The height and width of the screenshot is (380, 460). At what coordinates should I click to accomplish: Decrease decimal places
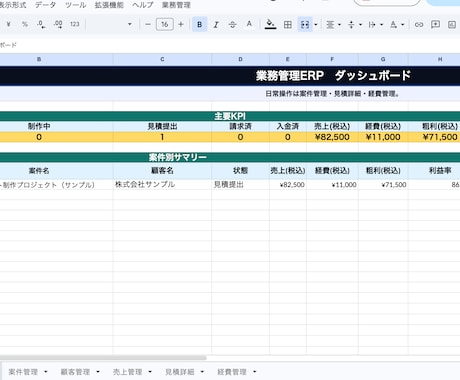41,24
